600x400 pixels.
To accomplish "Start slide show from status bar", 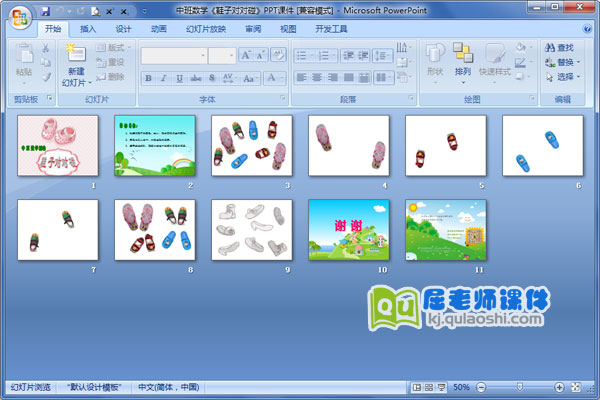I will pos(441,388).
